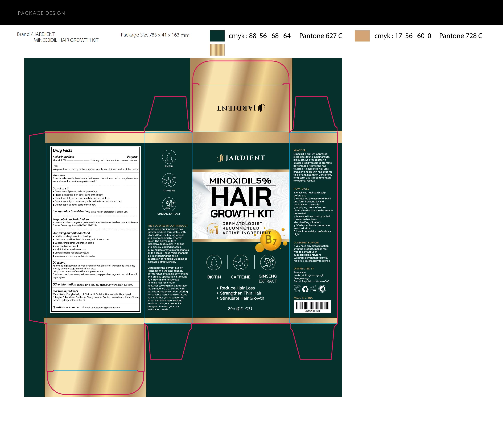The height and width of the screenshot is (448, 503).
Task: Click the 30ml(1FL OZ) volume text
Action: [x=240, y=309]
